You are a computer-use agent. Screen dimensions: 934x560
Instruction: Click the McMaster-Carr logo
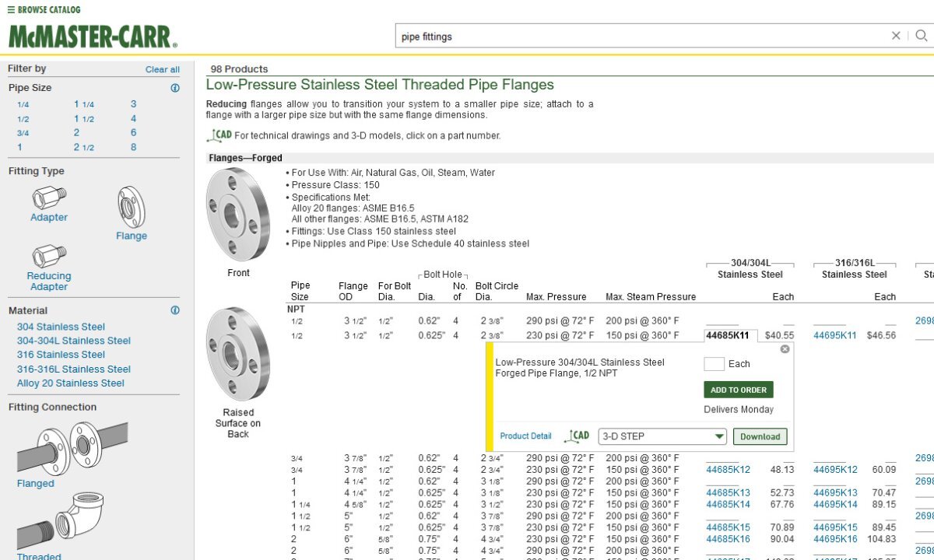pyautogui.click(x=93, y=36)
